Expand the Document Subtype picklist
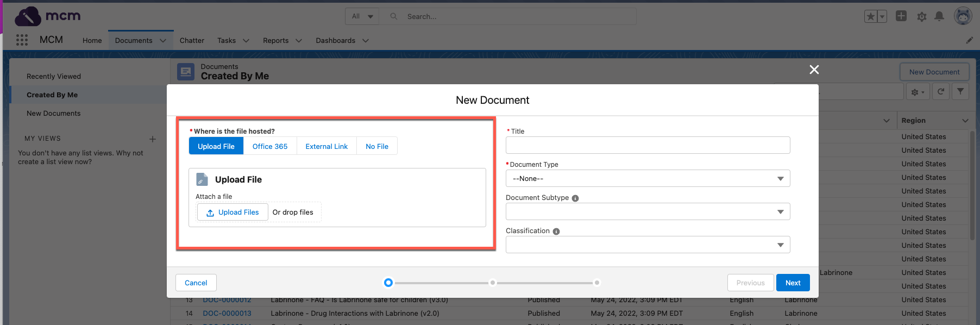 tap(648, 211)
